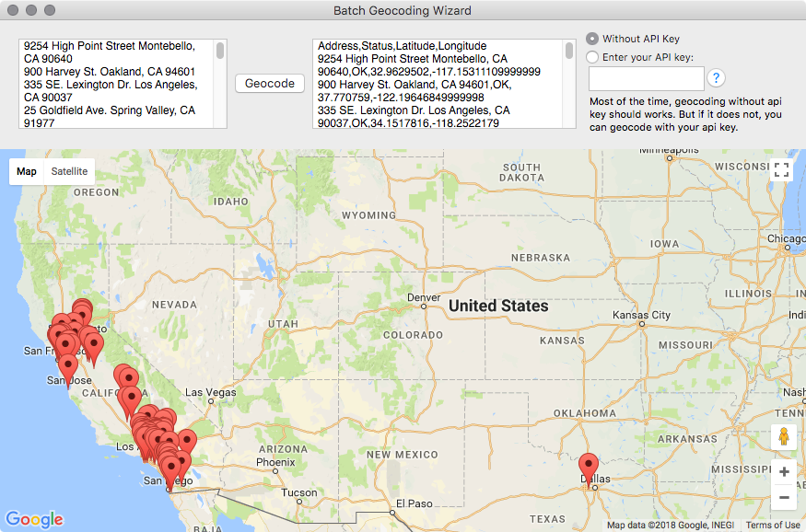Image resolution: width=806 pixels, height=532 pixels.
Task: Click the address input box scrollbar
Action: click(x=220, y=51)
